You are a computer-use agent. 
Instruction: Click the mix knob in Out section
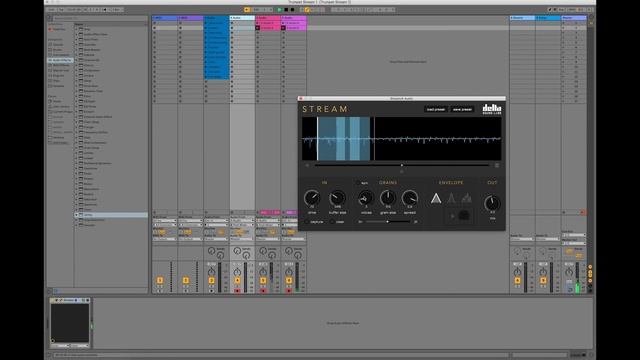(x=492, y=203)
